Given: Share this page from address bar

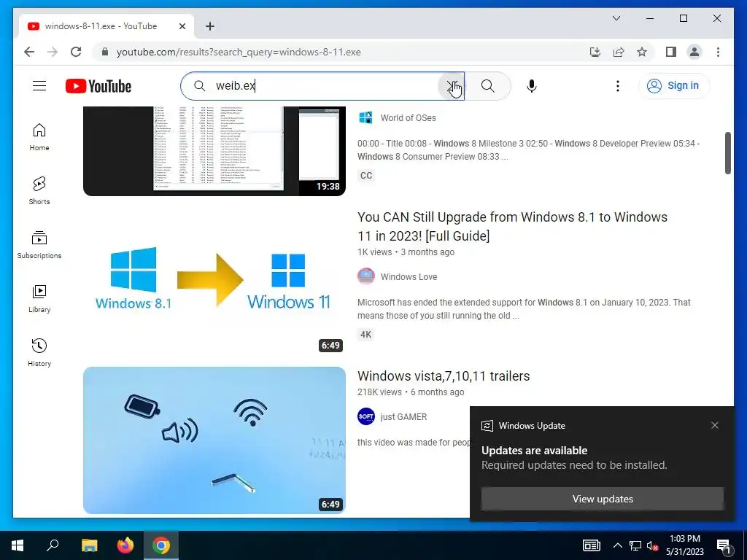Looking at the screenshot, I should [619, 52].
